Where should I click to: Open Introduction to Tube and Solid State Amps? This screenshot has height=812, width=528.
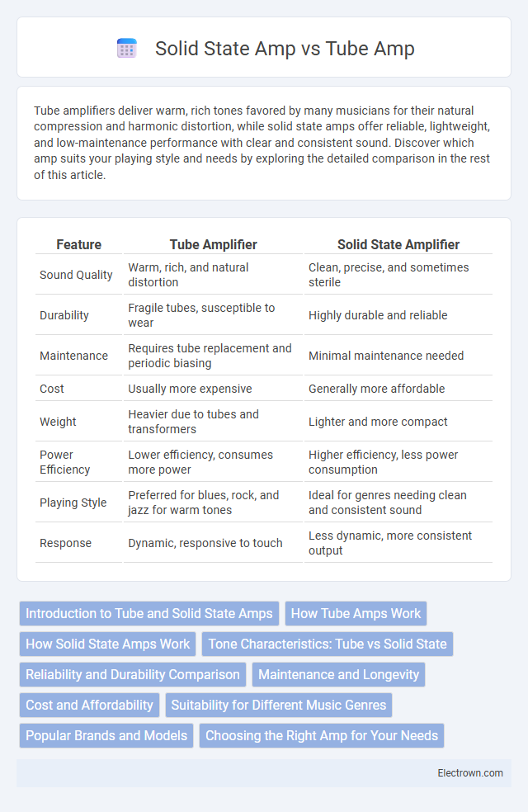click(x=149, y=613)
